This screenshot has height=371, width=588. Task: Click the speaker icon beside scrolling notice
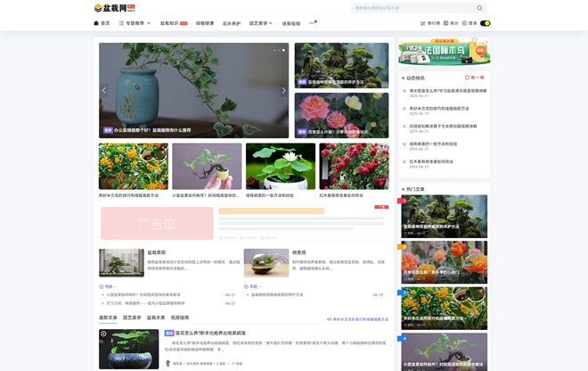coord(329,319)
